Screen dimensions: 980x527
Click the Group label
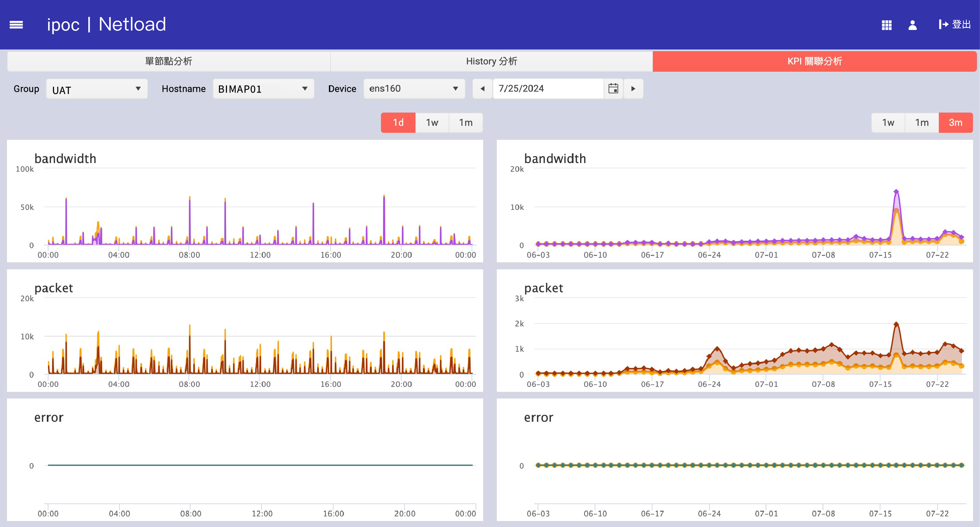(26, 89)
